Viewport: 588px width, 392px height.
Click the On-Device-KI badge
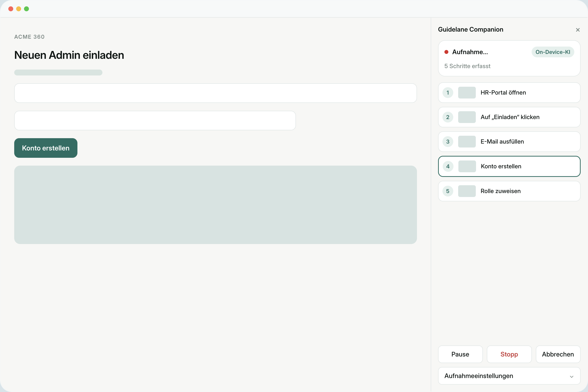(x=553, y=52)
